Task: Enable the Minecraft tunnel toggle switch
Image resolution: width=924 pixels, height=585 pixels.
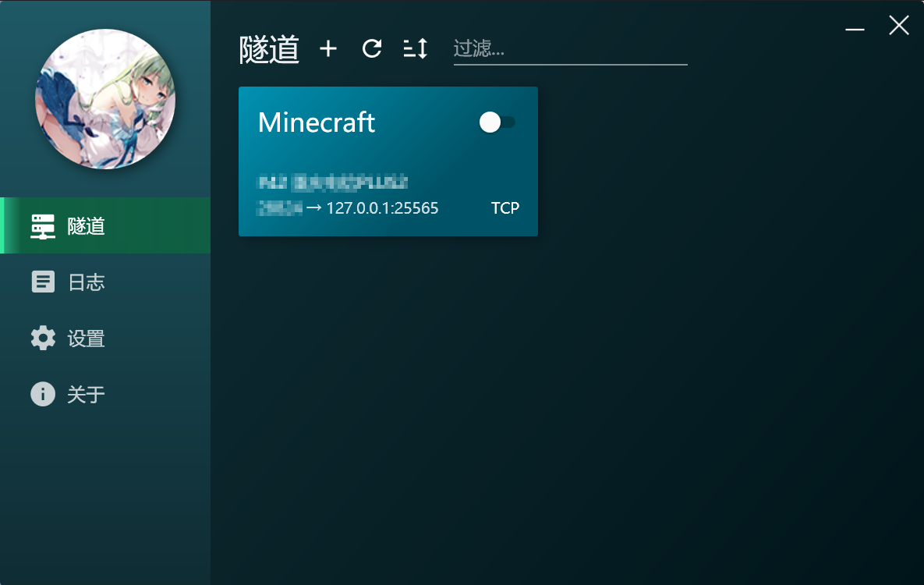Action: (497, 122)
